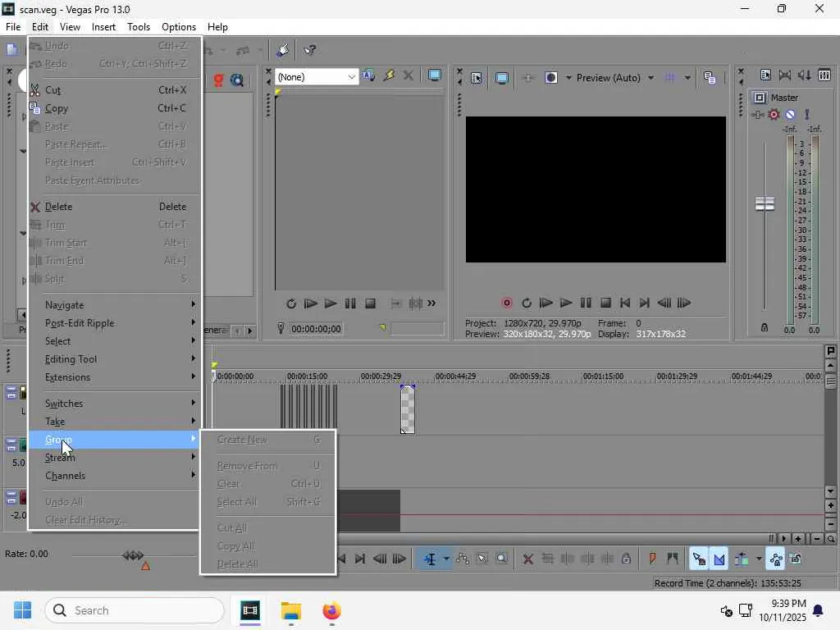Toggle Ignore Event Grouping button
This screenshot has height=630, width=840.
796,559
